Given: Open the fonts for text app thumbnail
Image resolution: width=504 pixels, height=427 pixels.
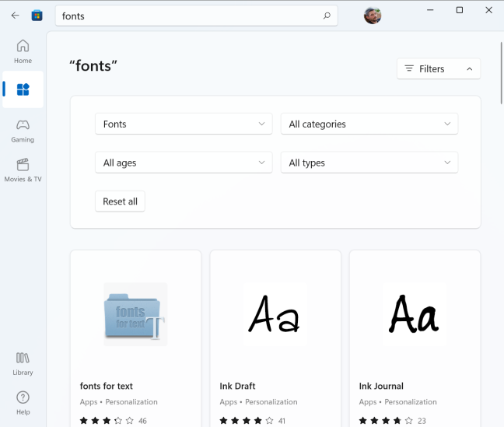Looking at the screenshot, I should coord(135,314).
